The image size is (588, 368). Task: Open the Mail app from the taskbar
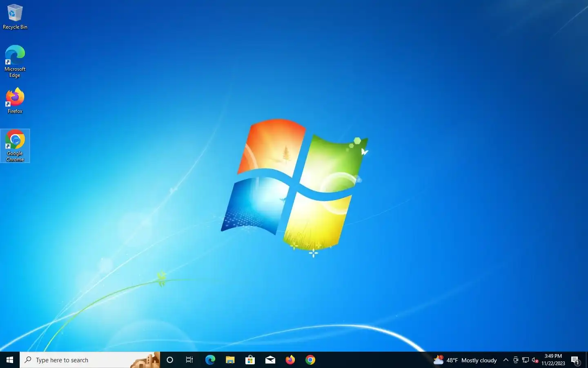[270, 360]
